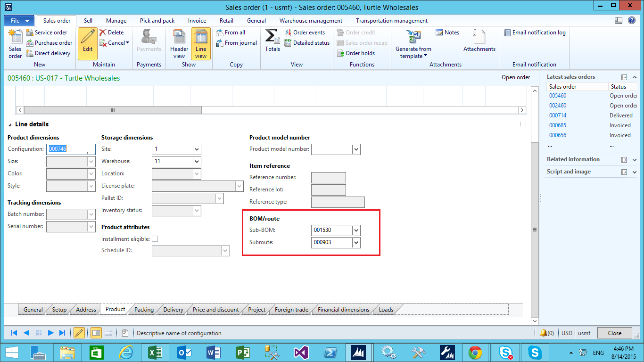
Task: Open the Invoice ribbon tab
Action: click(x=197, y=21)
